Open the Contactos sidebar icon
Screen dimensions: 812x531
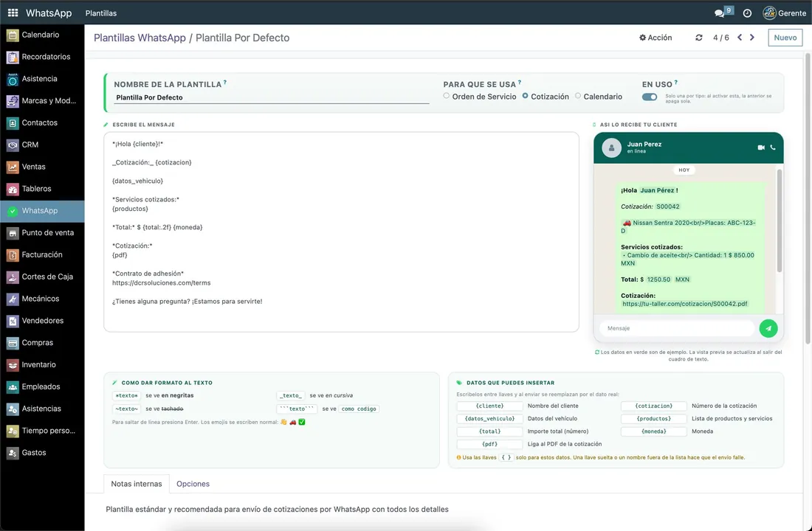[13, 123]
